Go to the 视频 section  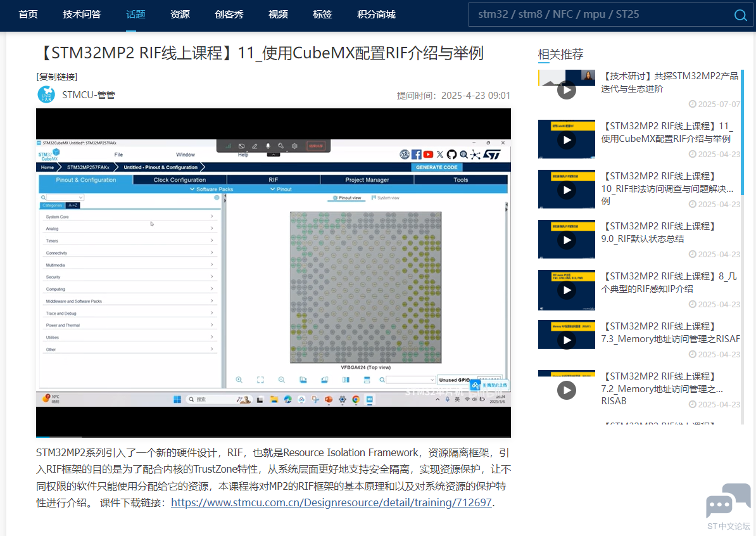(278, 15)
